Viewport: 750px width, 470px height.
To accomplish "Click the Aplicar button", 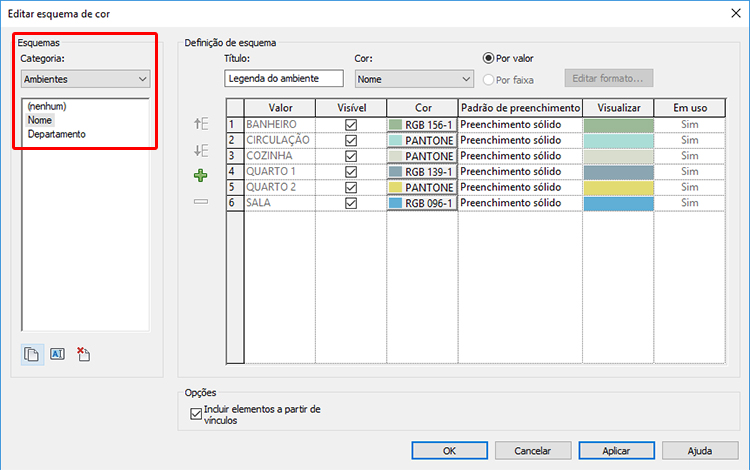I will [x=616, y=450].
